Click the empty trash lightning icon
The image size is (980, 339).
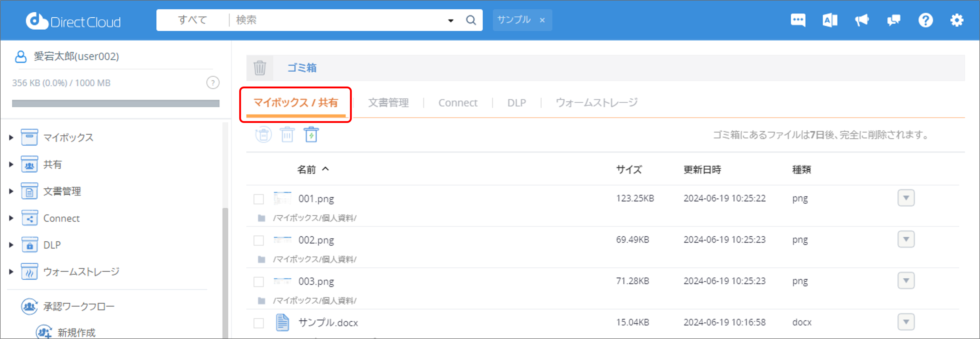coord(311,135)
